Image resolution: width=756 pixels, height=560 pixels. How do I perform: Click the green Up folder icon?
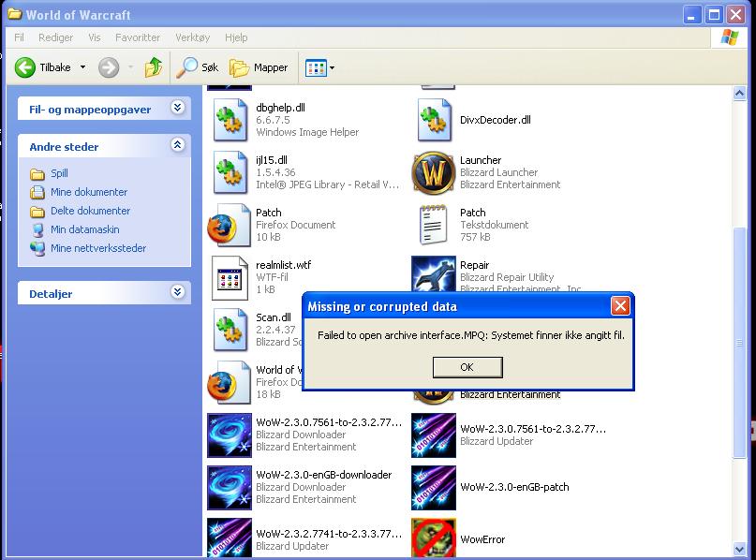point(154,67)
